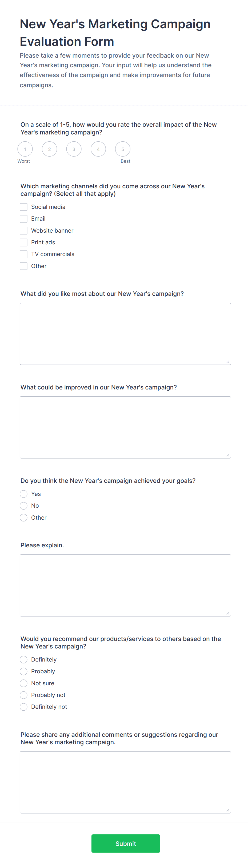Check the Website banner checkbox
248x868 pixels.
[23, 230]
